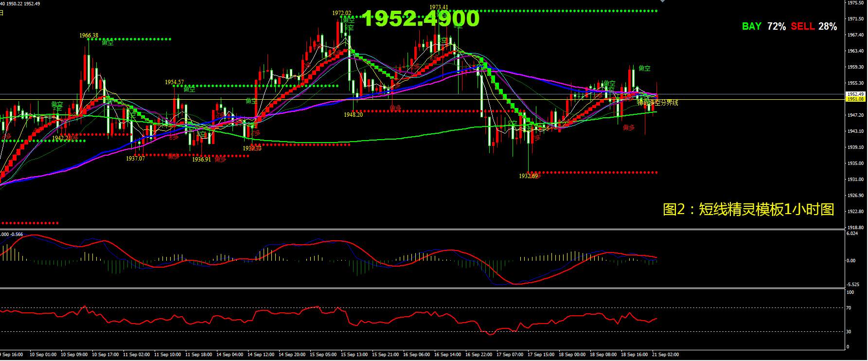Select the 做空 label beside 1966.38
The width and height of the screenshot is (868, 361).
pyautogui.click(x=107, y=42)
